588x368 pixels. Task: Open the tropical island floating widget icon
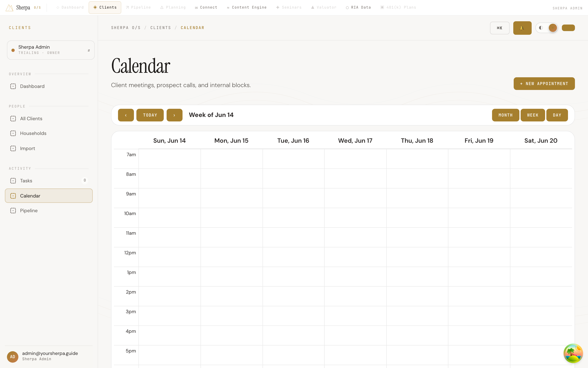(x=573, y=353)
